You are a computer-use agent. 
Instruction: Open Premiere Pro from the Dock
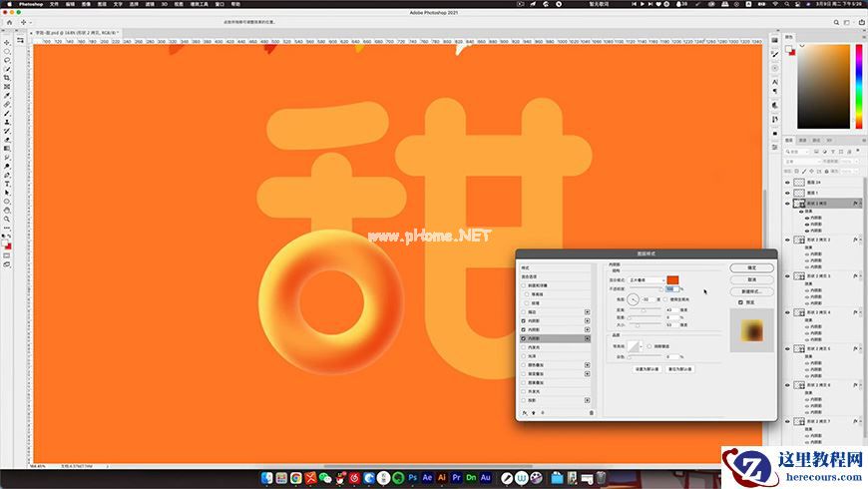[456, 477]
